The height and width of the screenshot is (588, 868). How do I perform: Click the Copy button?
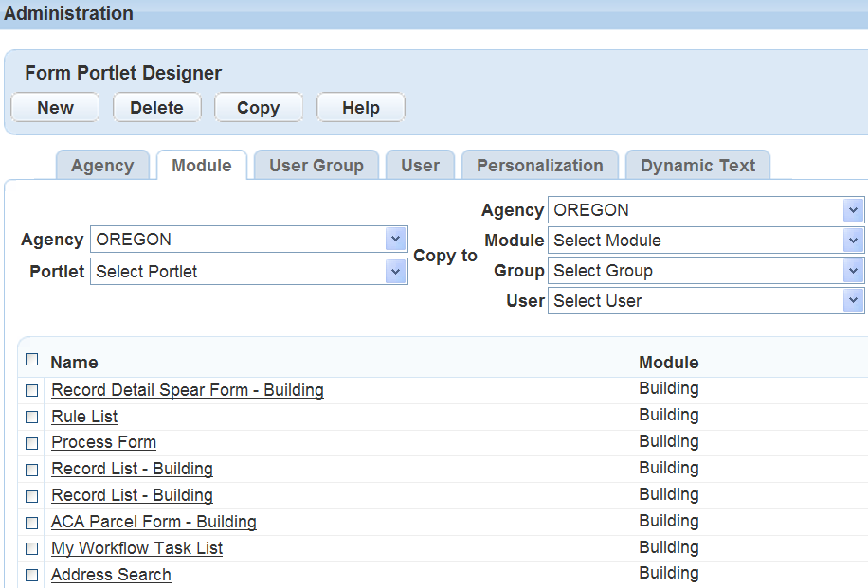point(258,108)
